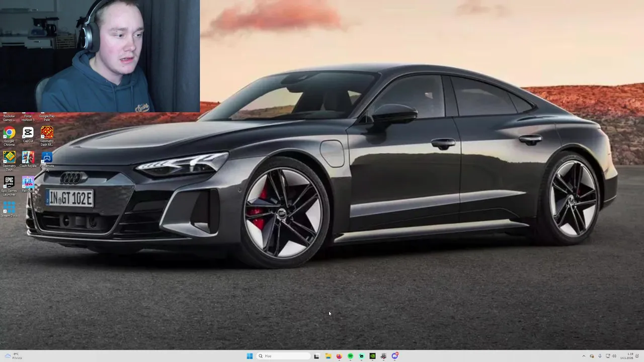Open network settings from tray
The height and width of the screenshot is (362, 644).
point(608,356)
